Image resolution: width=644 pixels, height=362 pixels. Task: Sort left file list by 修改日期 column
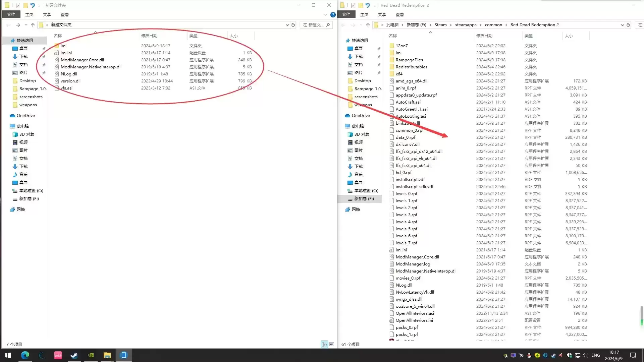(149, 36)
